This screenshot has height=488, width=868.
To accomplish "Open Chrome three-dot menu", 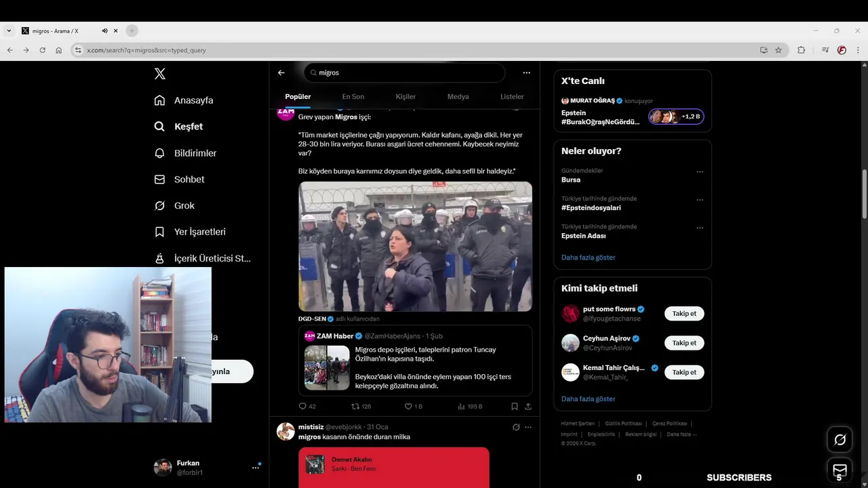I will (858, 50).
